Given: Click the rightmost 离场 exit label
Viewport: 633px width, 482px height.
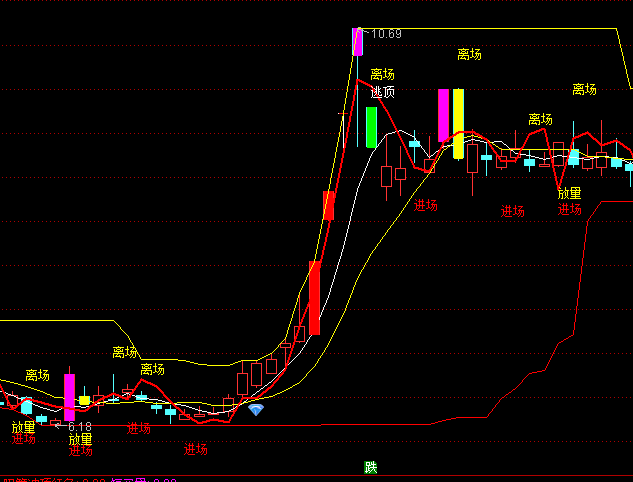Looking at the screenshot, I should [x=584, y=90].
